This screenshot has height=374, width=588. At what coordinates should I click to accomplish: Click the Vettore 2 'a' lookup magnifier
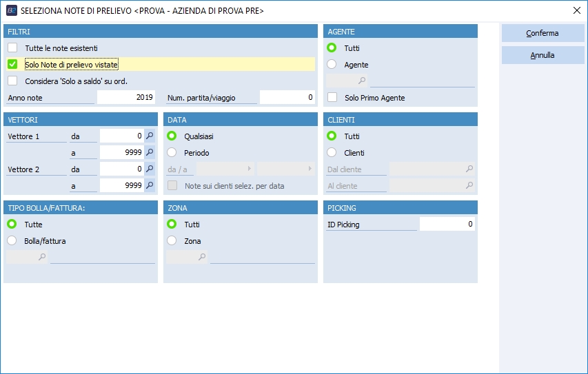tap(150, 185)
